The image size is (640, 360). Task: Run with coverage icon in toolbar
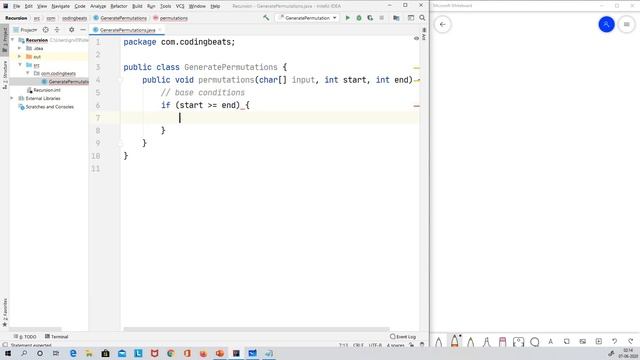370,18
